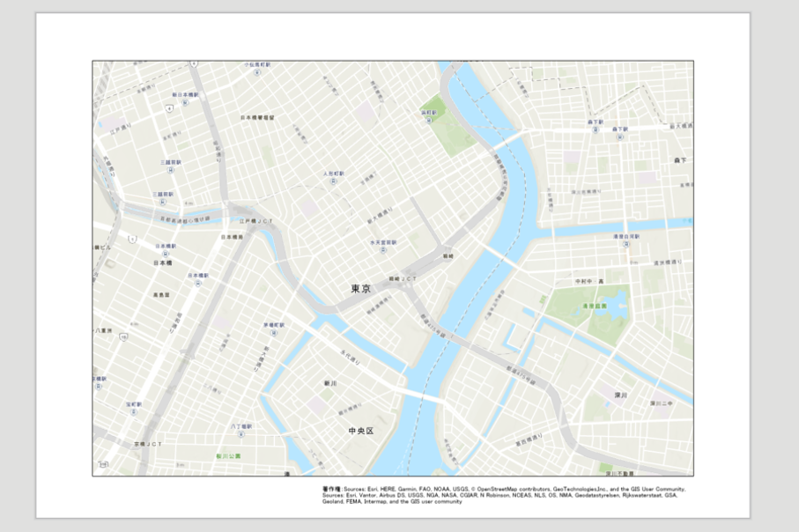This screenshot has width=799, height=532.
Task: Click the 中央区 ward label
Action: pos(361,431)
